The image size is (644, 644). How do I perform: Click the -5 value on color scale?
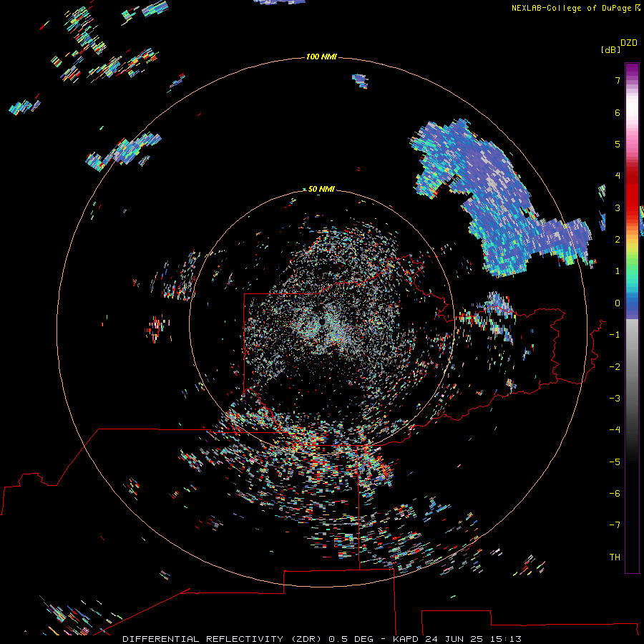point(615,462)
